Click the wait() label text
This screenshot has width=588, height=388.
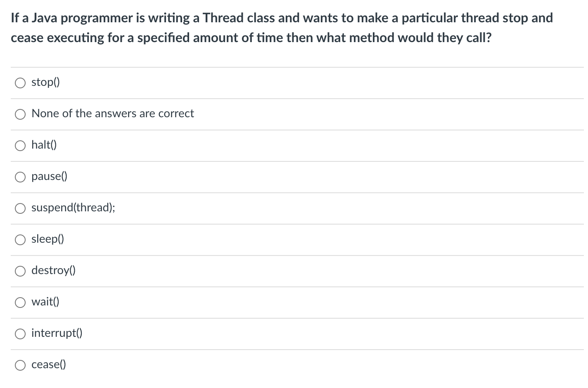pos(45,302)
